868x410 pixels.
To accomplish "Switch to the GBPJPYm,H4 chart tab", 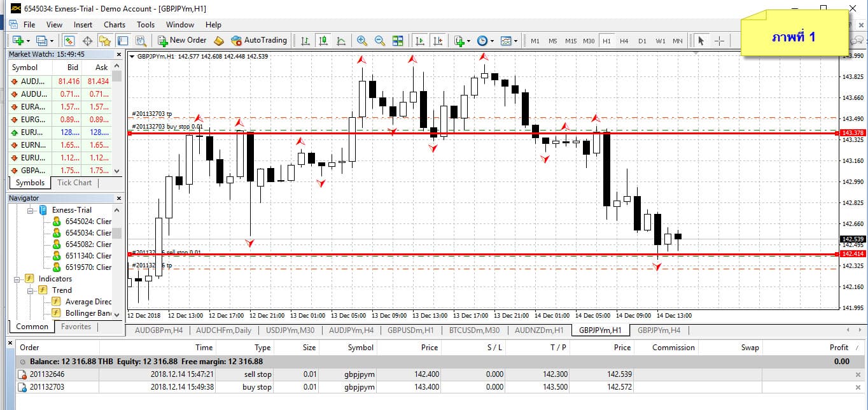I will 659,330.
